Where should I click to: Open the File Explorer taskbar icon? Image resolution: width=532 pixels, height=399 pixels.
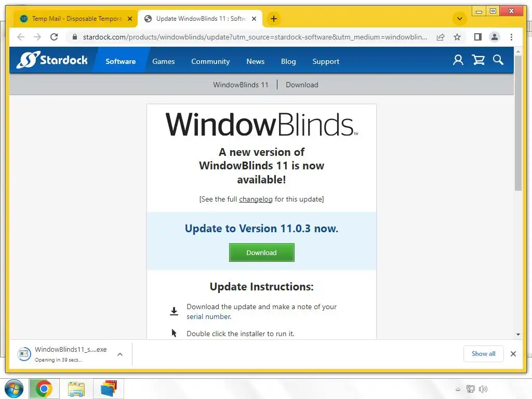[76, 389]
